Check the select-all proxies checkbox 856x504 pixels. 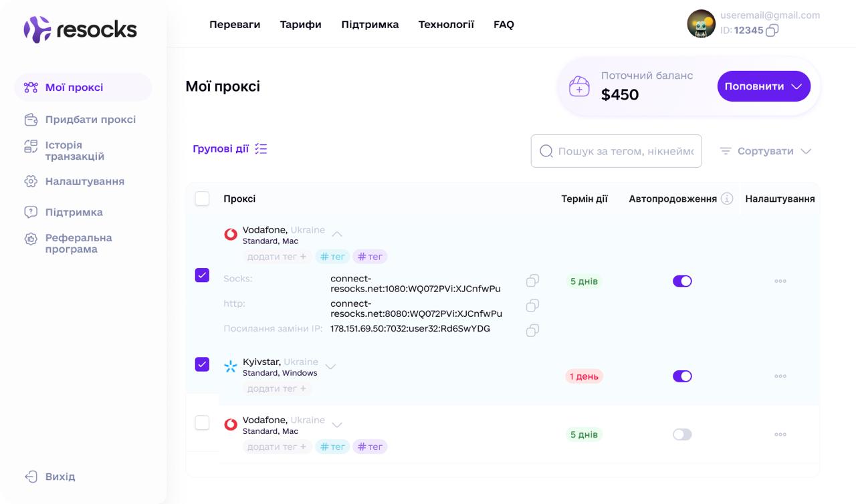click(x=202, y=199)
